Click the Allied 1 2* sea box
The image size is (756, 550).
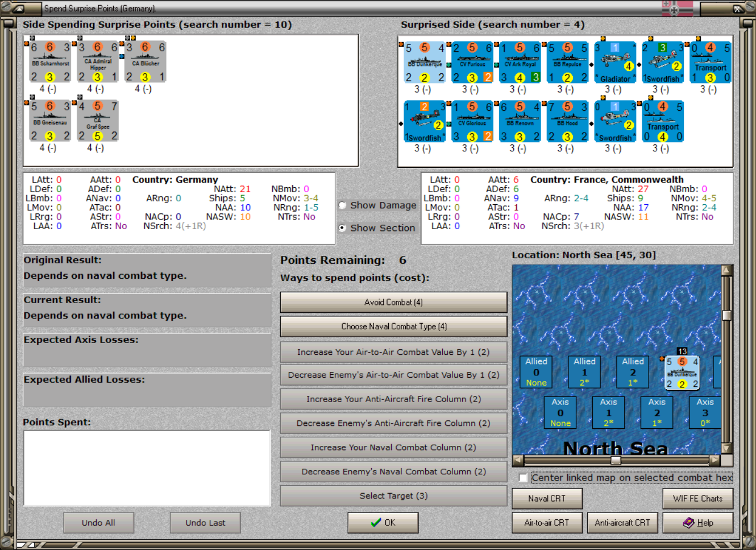point(584,372)
